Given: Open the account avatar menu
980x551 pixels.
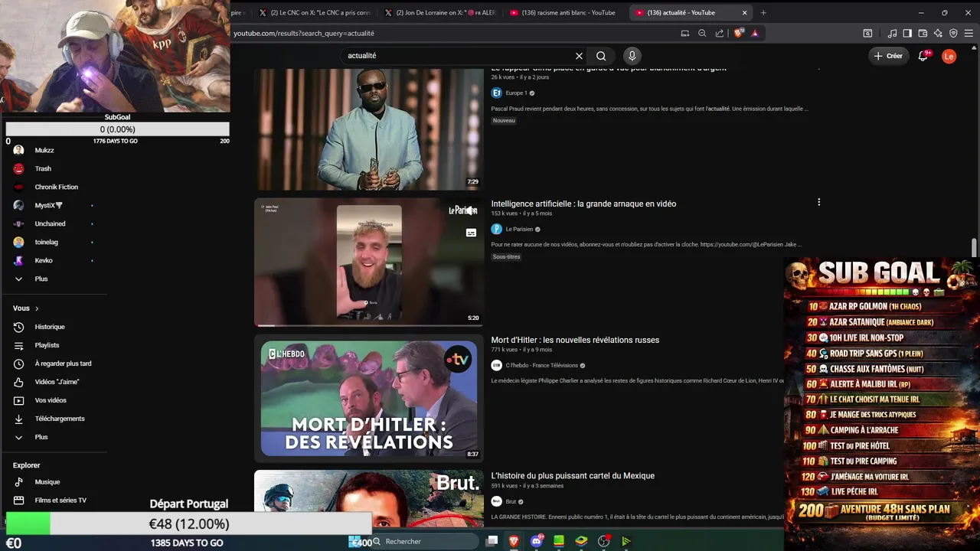Looking at the screenshot, I should [949, 56].
